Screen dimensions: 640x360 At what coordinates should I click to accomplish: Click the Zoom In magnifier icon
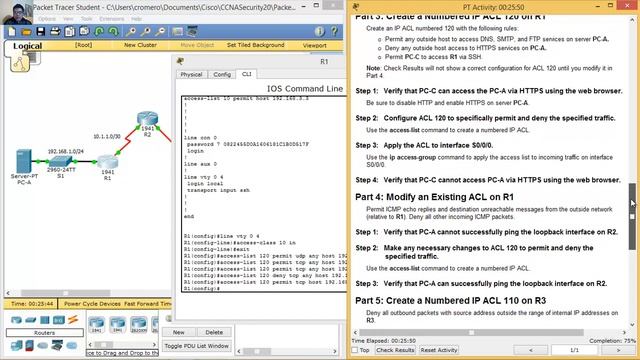[x=131, y=31]
